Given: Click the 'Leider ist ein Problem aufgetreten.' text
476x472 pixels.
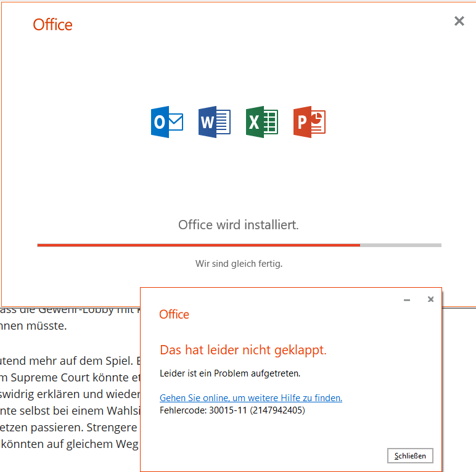Looking at the screenshot, I should coord(229,373).
